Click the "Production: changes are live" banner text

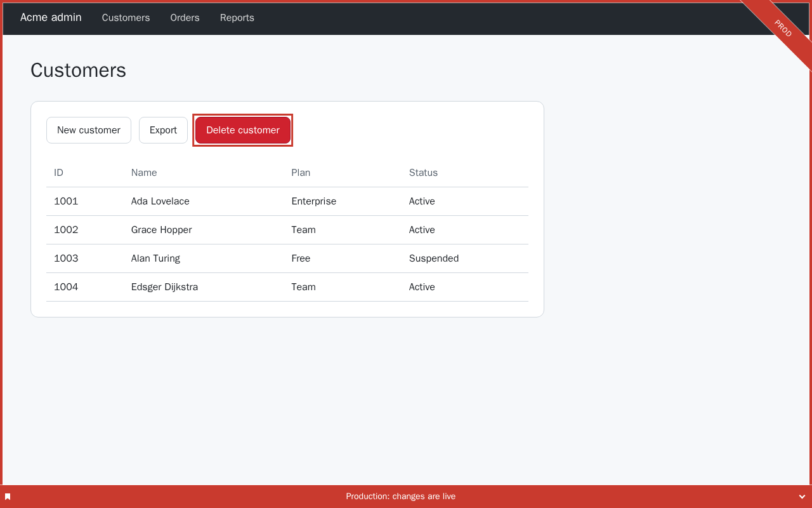401,497
